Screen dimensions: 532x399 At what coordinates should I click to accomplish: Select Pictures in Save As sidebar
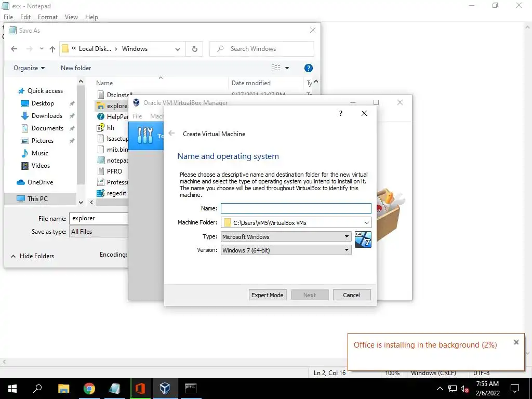tap(43, 141)
